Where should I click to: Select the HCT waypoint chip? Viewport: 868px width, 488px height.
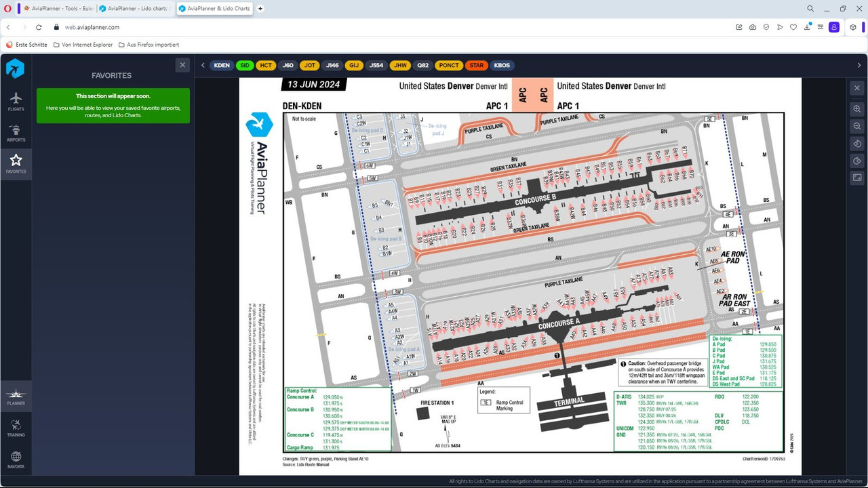(x=266, y=65)
